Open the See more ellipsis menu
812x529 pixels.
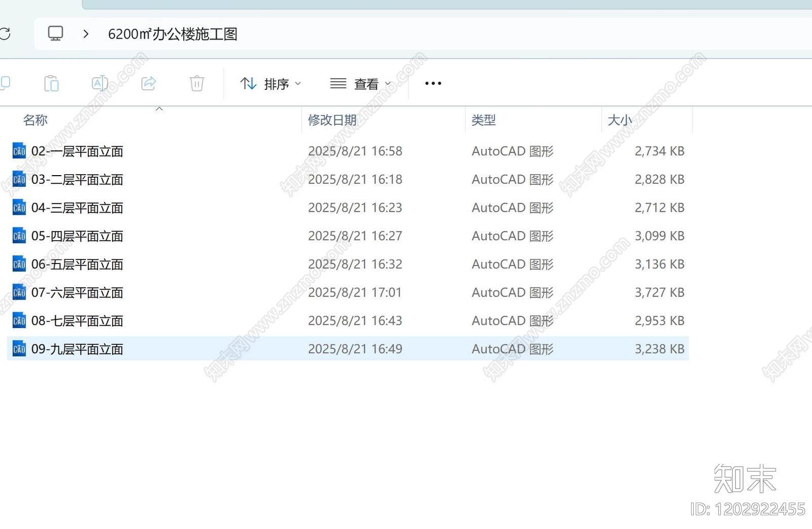point(433,83)
